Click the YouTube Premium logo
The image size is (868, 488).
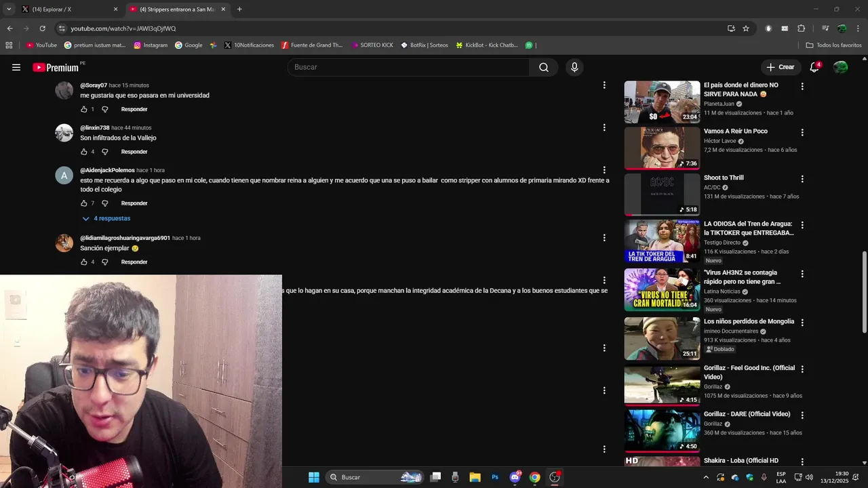(x=56, y=67)
